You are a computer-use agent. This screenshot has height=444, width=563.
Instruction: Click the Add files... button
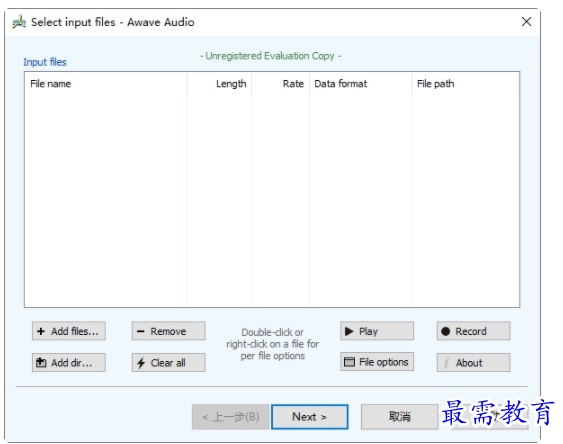[69, 331]
